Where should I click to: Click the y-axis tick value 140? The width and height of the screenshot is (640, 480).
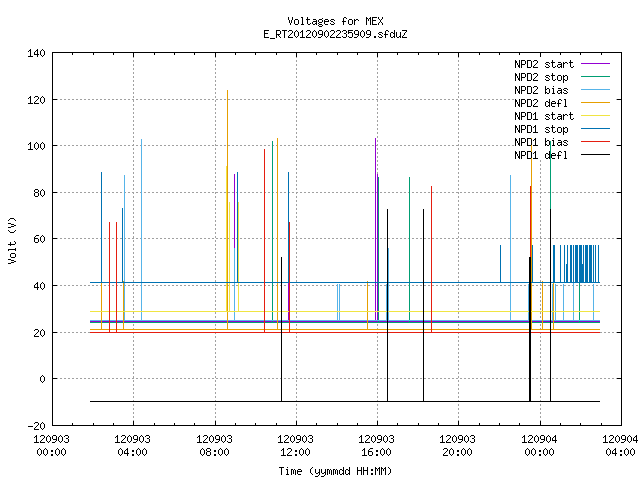coord(36,53)
